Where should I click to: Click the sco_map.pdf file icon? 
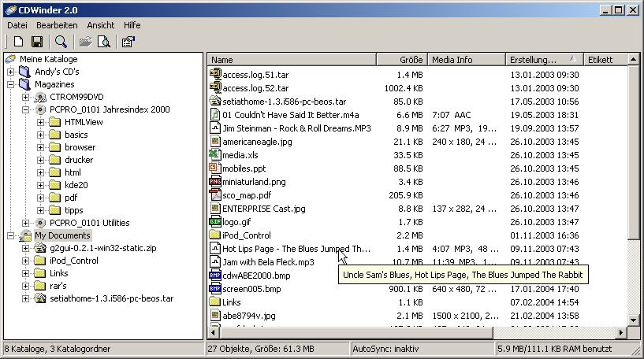click(215, 195)
